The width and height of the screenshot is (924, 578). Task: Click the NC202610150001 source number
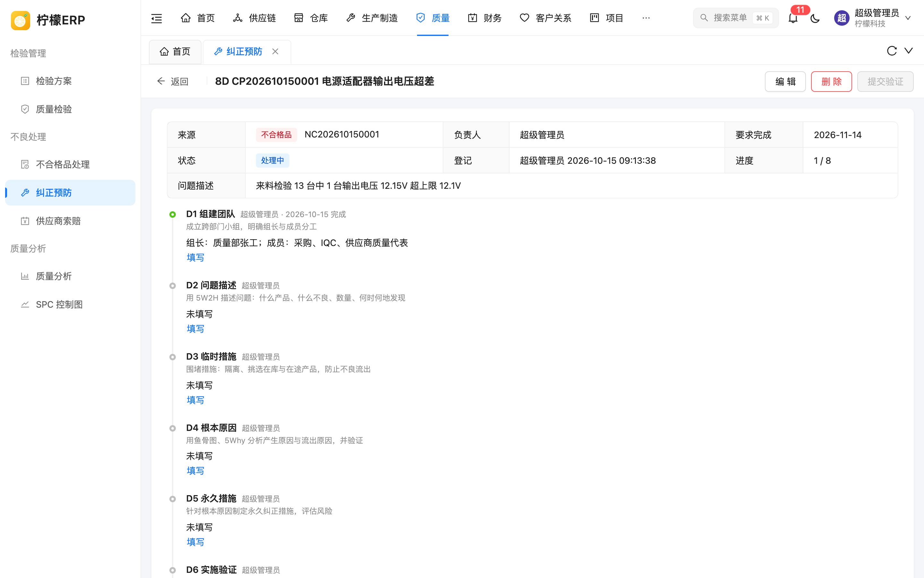(342, 135)
